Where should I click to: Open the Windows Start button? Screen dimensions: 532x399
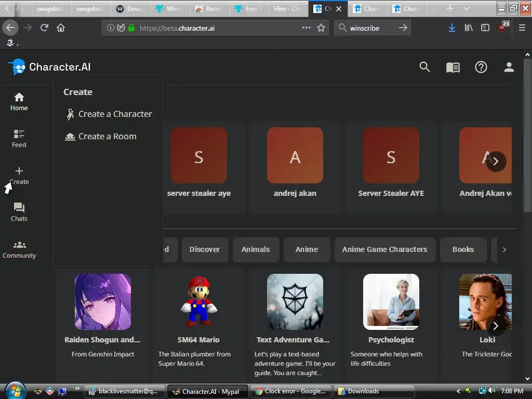(x=15, y=391)
